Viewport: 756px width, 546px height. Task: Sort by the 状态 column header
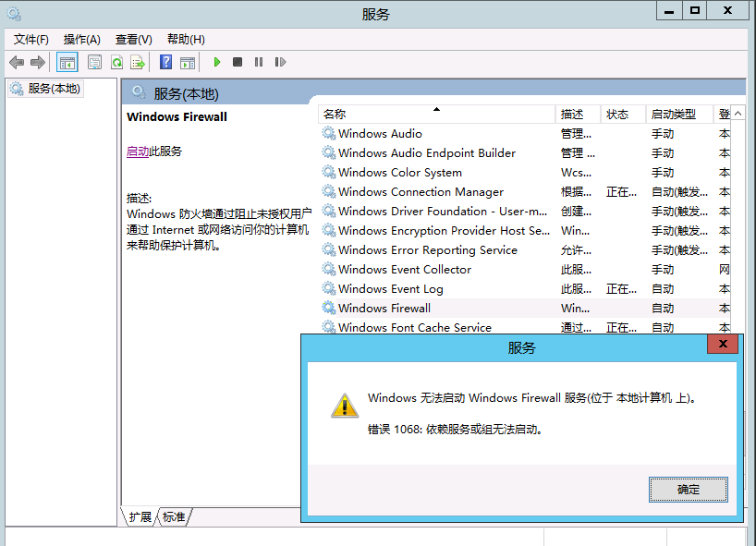(x=622, y=115)
